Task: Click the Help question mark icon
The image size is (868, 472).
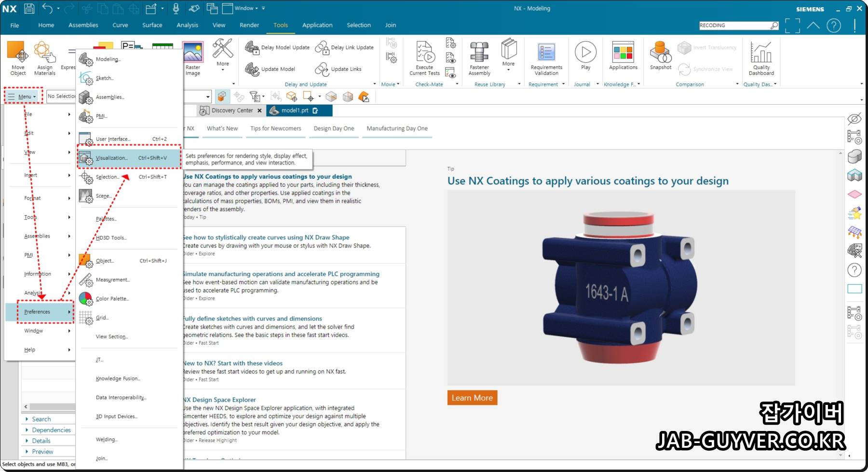Action: click(x=834, y=25)
